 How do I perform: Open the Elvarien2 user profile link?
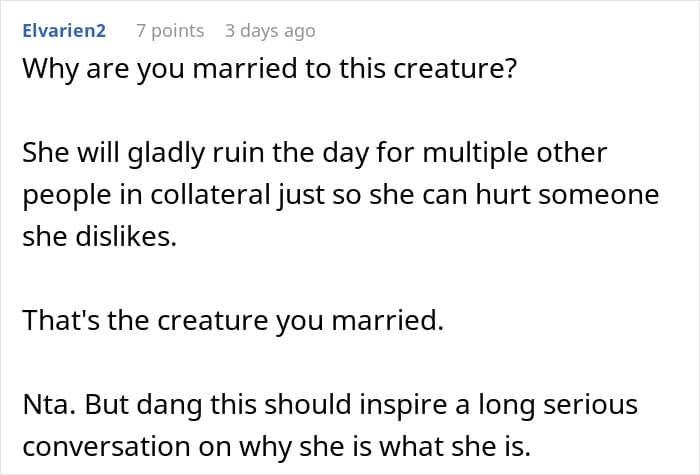point(63,31)
